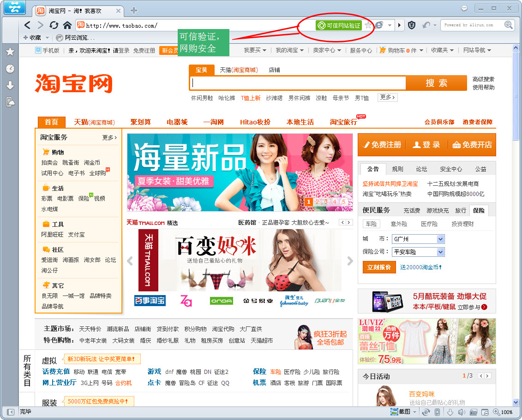The width and height of the screenshot is (522, 420).
Task: Open the 电器城 navigation tab
Action: 177,122
